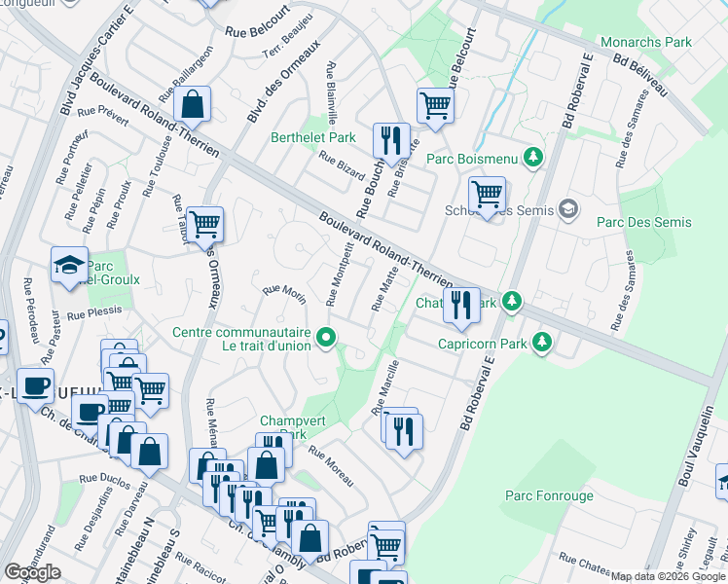Open the school marker at Parc Lionel-Groulx
The image size is (728, 584).
tap(70, 266)
